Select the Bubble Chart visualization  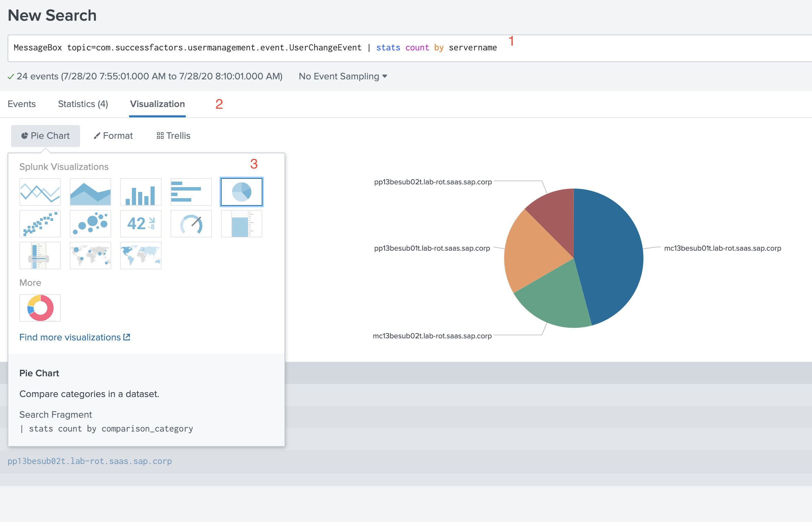90,224
